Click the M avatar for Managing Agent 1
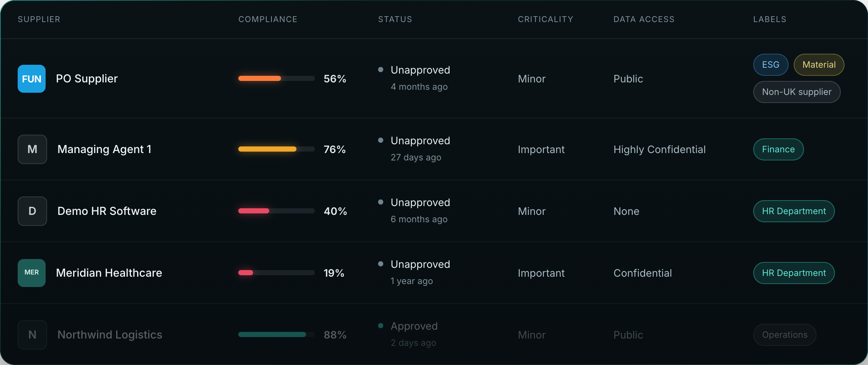 (x=32, y=149)
